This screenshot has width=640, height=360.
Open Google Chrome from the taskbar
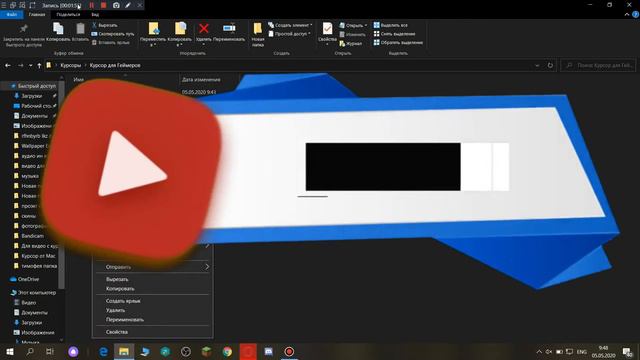[x=227, y=351]
